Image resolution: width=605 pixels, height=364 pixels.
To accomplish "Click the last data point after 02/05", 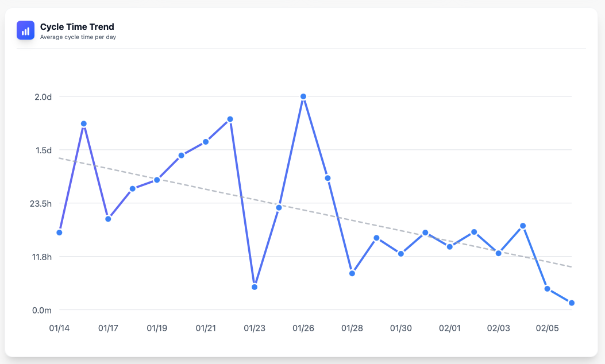I will click(x=572, y=303).
